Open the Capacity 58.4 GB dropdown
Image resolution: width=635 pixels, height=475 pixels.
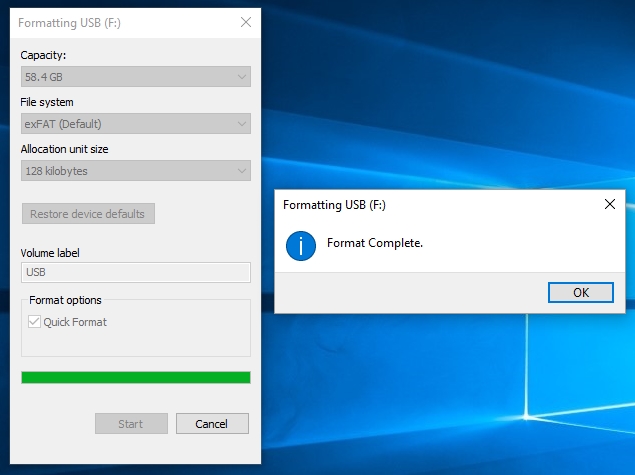pos(136,77)
